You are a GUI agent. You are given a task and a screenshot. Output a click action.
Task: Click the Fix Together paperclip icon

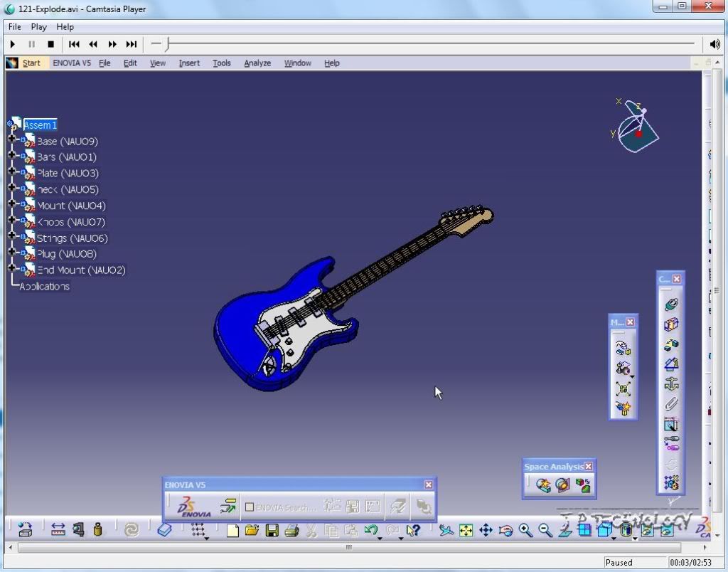pyautogui.click(x=671, y=404)
